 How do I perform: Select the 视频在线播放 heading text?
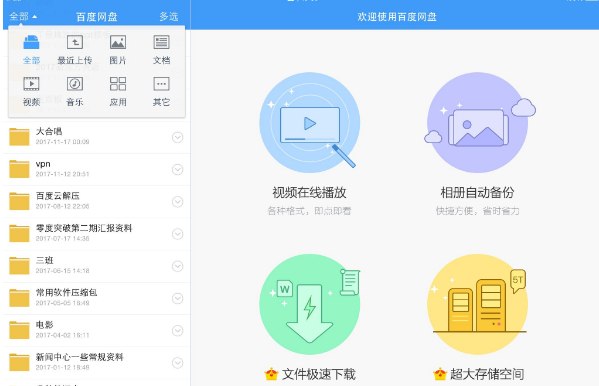point(309,192)
